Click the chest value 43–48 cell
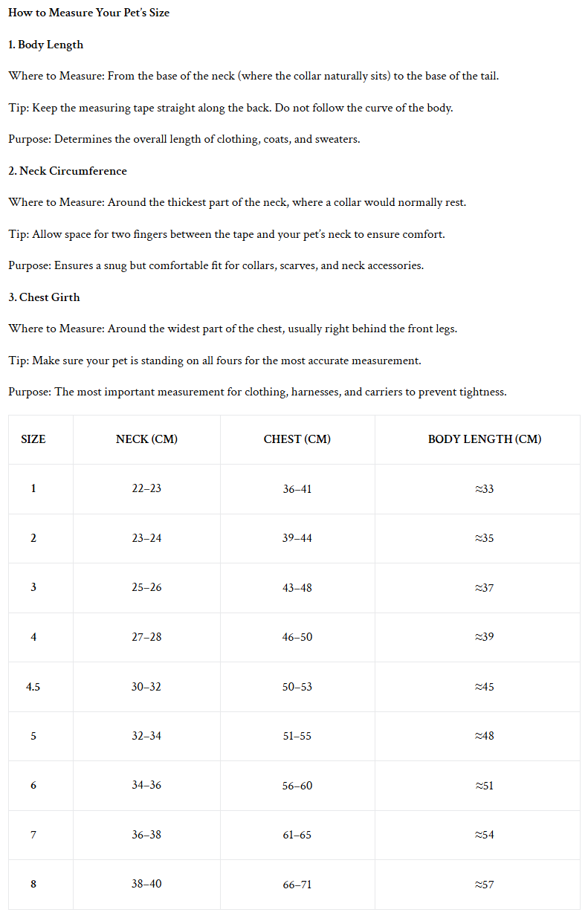The height and width of the screenshot is (921, 588). click(297, 588)
